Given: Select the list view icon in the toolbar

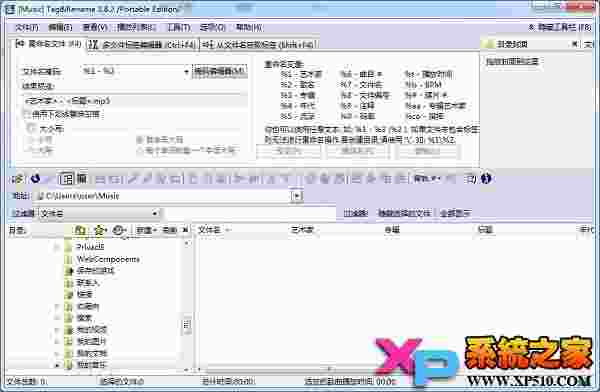Looking at the screenshot, I should click(68, 178).
